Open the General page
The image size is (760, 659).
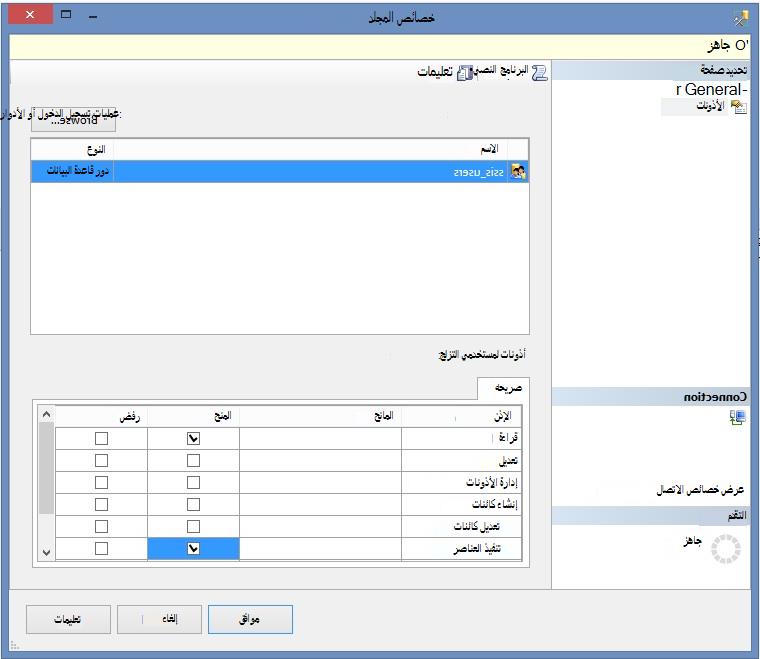click(x=712, y=89)
